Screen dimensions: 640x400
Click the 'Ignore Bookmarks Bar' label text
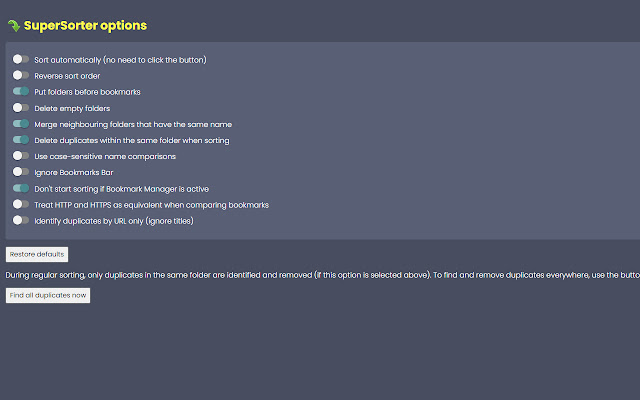click(72, 172)
